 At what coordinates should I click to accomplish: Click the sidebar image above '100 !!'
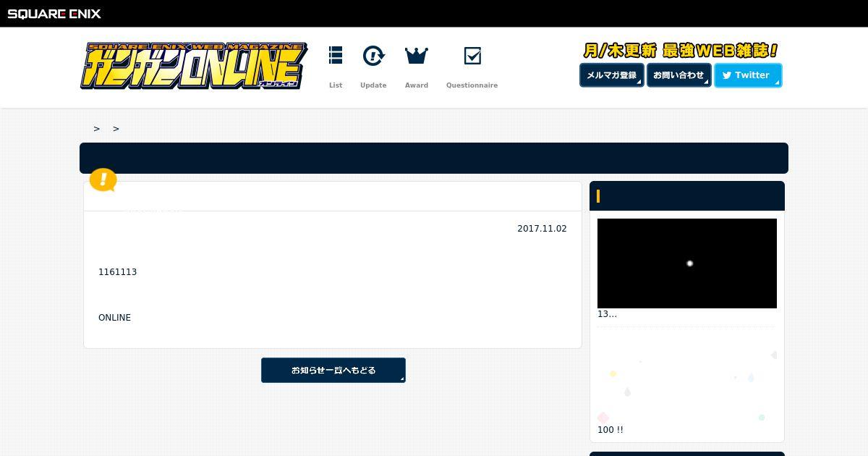click(687, 379)
